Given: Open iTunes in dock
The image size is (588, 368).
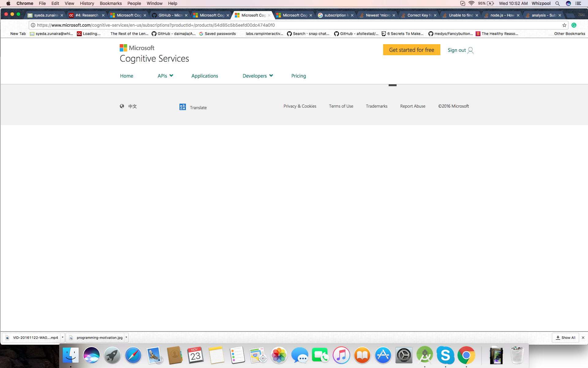Looking at the screenshot, I should (341, 355).
